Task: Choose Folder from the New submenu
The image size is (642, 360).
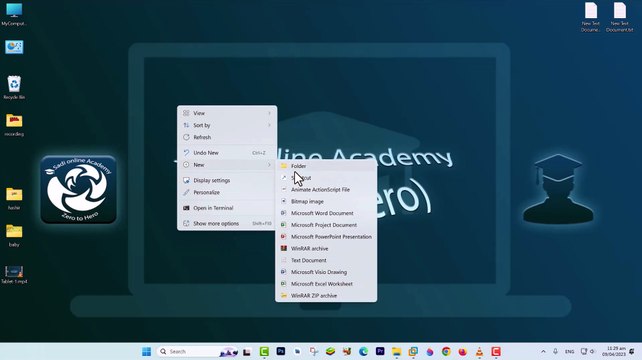Action: click(326, 166)
